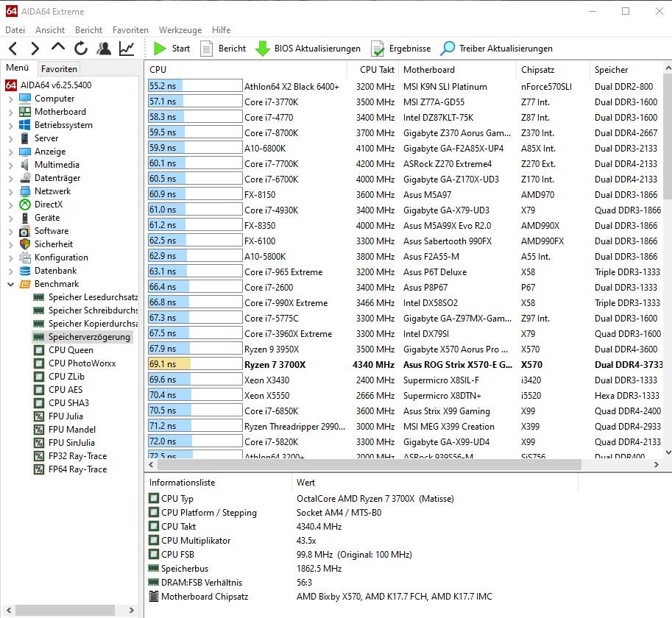Open the Werkzeuge menu

point(180,30)
